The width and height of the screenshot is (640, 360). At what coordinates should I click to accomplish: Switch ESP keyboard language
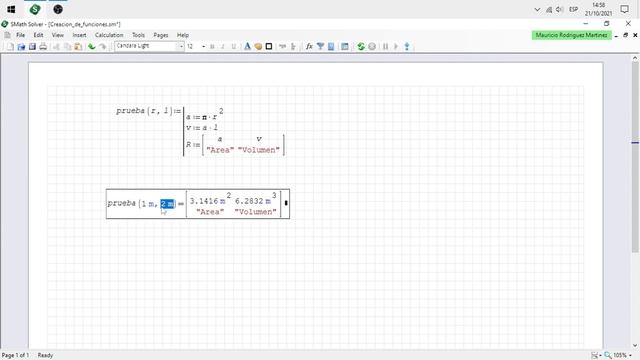click(x=573, y=9)
